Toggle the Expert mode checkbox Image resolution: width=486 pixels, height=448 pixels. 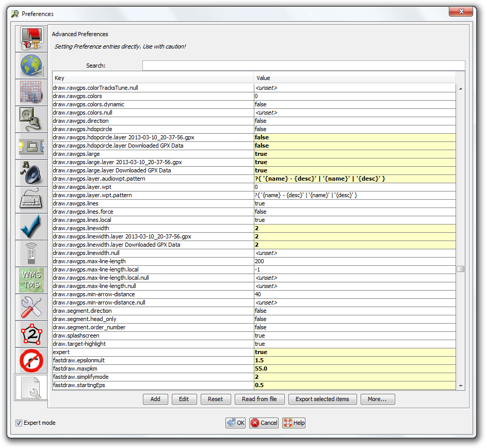pos(19,423)
